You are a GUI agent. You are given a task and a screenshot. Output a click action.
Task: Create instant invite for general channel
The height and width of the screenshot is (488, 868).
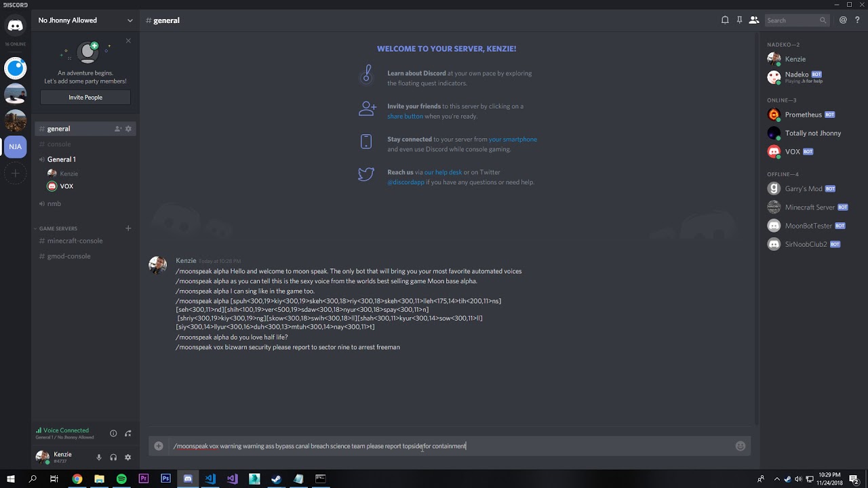pyautogui.click(x=117, y=129)
